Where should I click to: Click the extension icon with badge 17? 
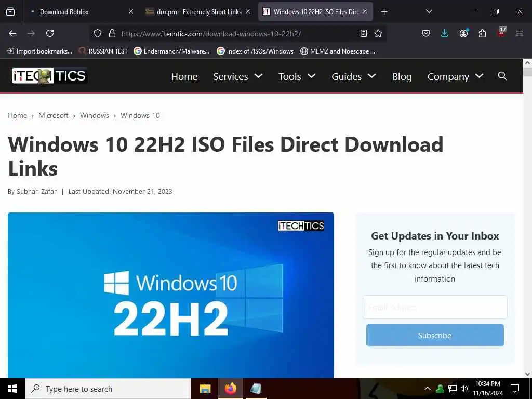point(501,32)
